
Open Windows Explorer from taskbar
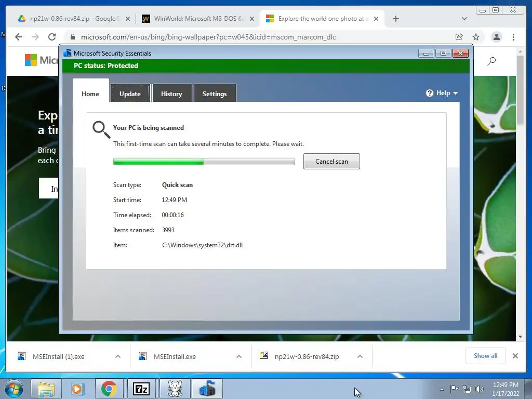46,389
